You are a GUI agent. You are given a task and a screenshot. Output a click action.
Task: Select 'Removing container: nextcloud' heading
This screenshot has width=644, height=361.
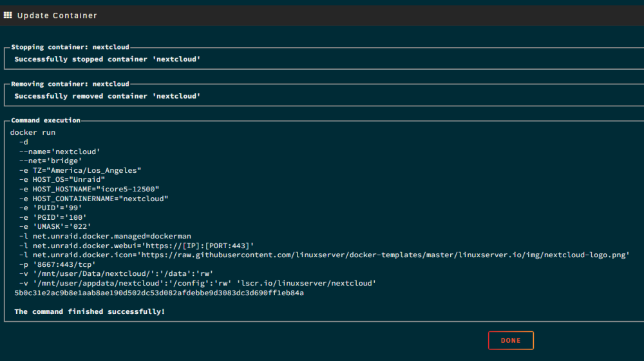70,84
